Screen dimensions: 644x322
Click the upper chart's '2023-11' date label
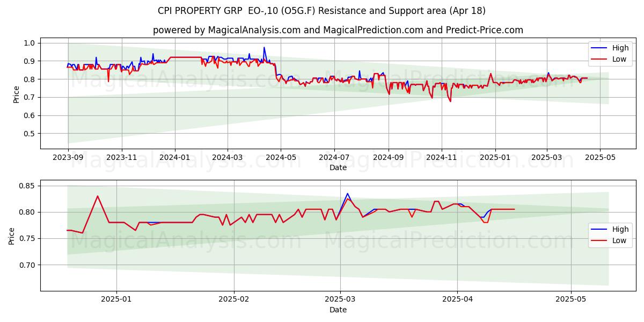(121, 158)
